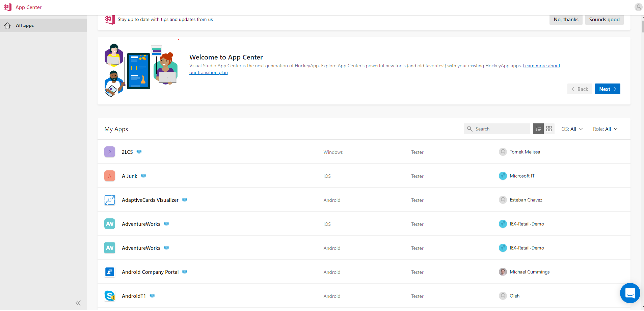Viewport: 644px width, 311px height.
Task: Click the My Apps heading
Action: [x=116, y=129]
